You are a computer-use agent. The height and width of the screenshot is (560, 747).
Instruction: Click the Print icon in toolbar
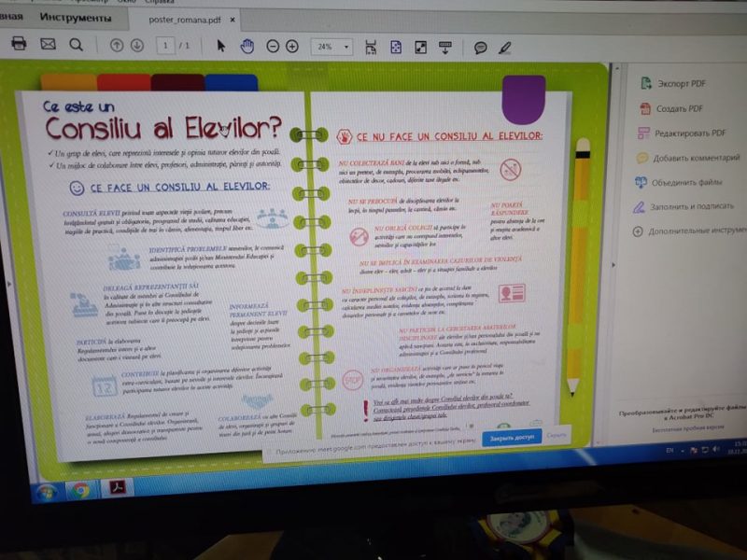pos(19,43)
